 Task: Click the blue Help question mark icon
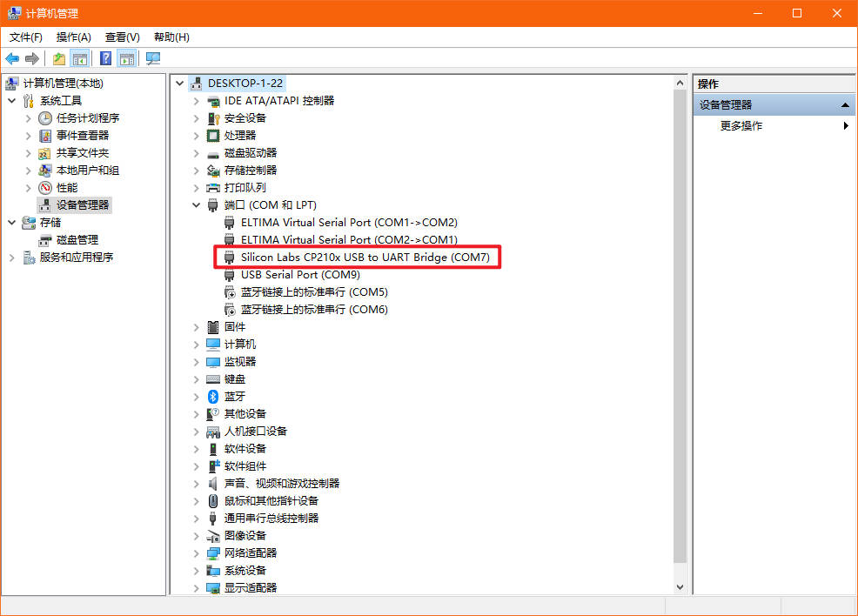pos(105,58)
